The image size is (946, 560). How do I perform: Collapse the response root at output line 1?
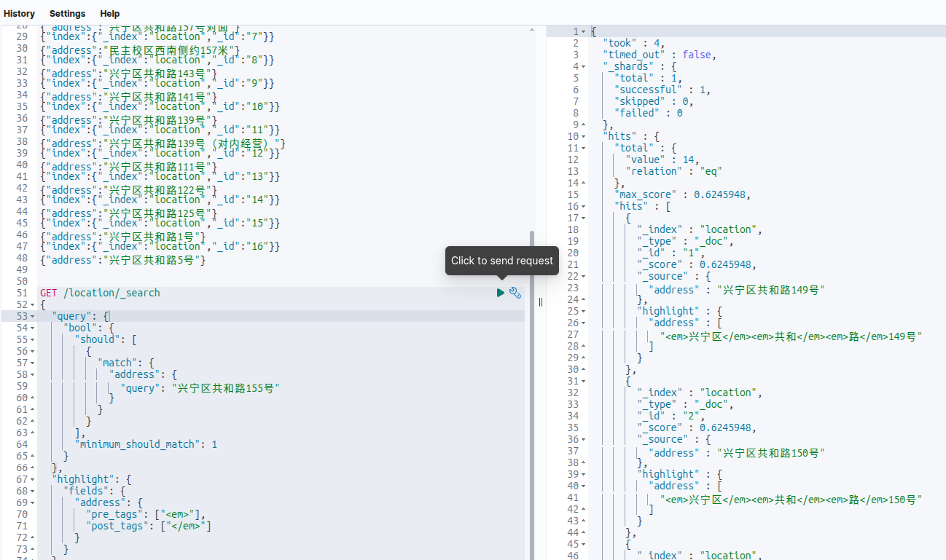[x=583, y=31]
